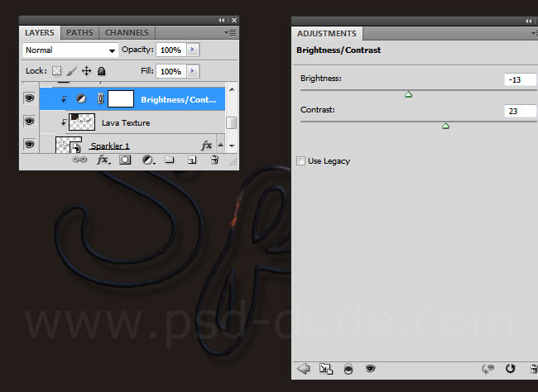The width and height of the screenshot is (538, 392).
Task: Lock position move icon
Action: coord(86,71)
